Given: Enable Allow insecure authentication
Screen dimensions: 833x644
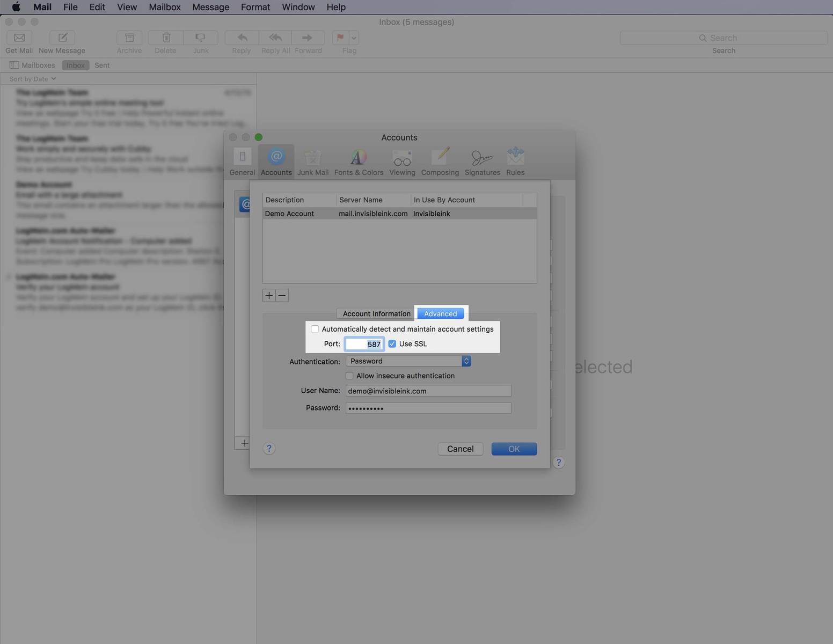Looking at the screenshot, I should coord(349,376).
